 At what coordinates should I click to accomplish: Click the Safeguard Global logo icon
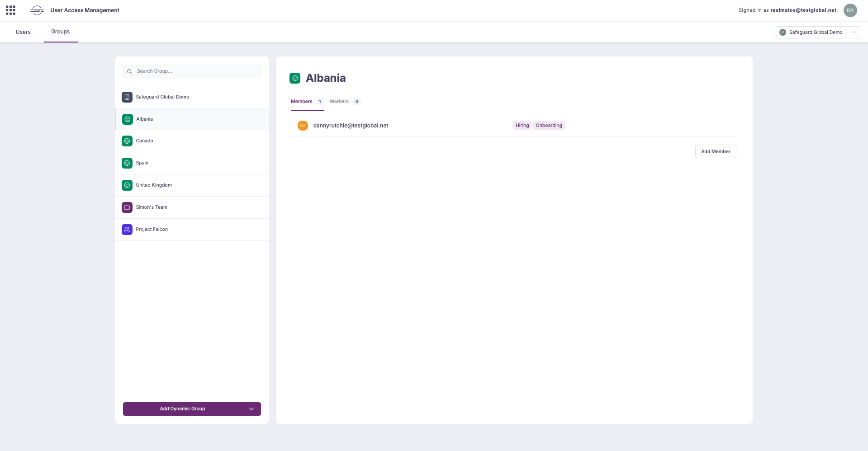click(37, 10)
